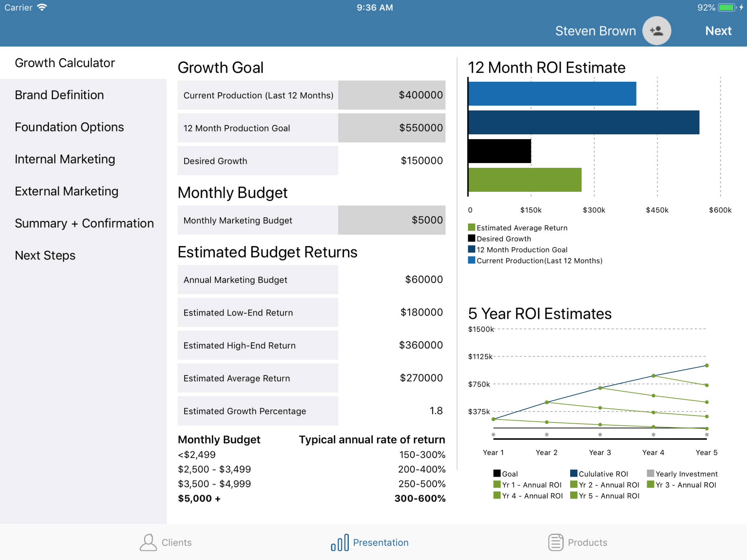Tap the Products list icon
Image resolution: width=747 pixels, height=560 pixels.
click(x=556, y=542)
